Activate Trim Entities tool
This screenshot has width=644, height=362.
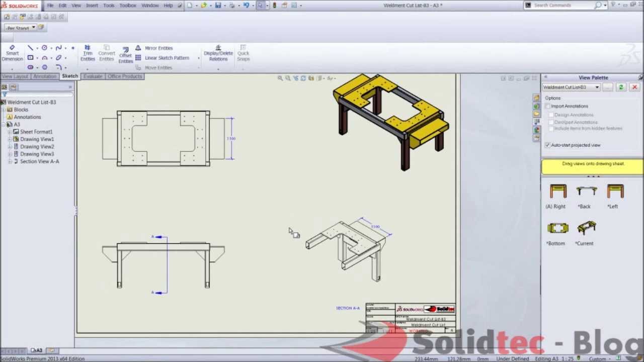coord(88,53)
